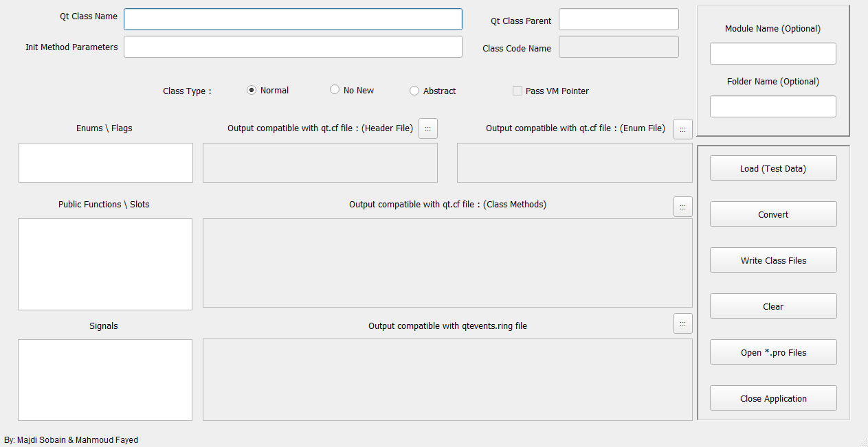Viewport: 868px width, 447px height.
Task: Click the Folder Name (Optional) field
Action: coord(772,106)
